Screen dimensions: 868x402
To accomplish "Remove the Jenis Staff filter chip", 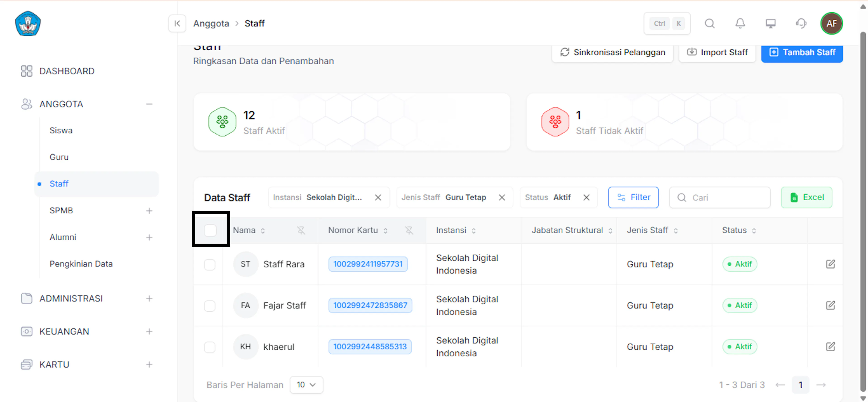I will (x=502, y=197).
